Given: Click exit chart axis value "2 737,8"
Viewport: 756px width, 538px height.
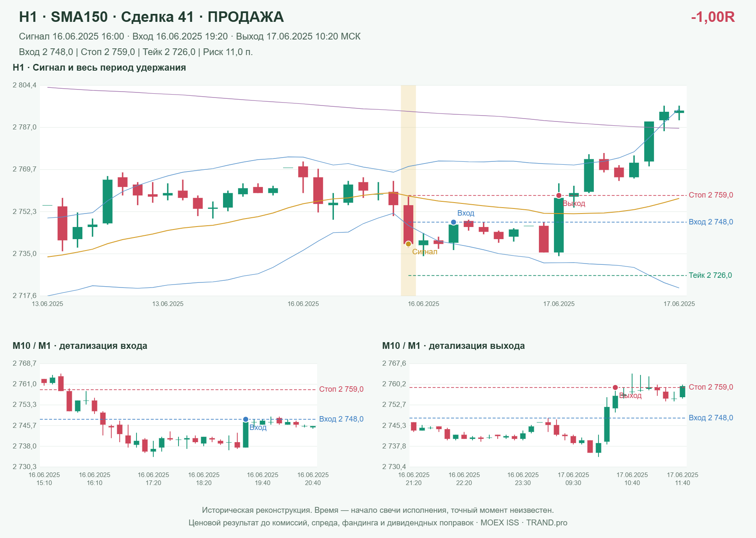Looking at the screenshot, I should coord(394,446).
